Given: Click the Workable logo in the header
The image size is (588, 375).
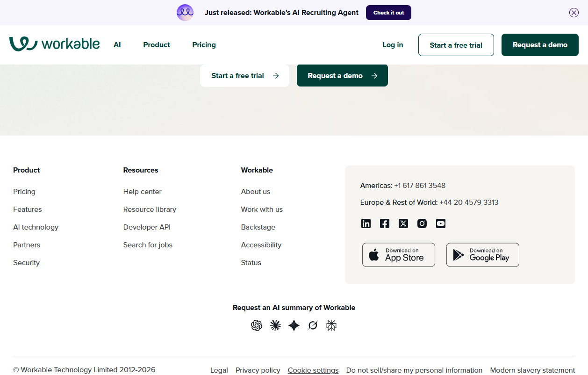Looking at the screenshot, I should tap(54, 44).
